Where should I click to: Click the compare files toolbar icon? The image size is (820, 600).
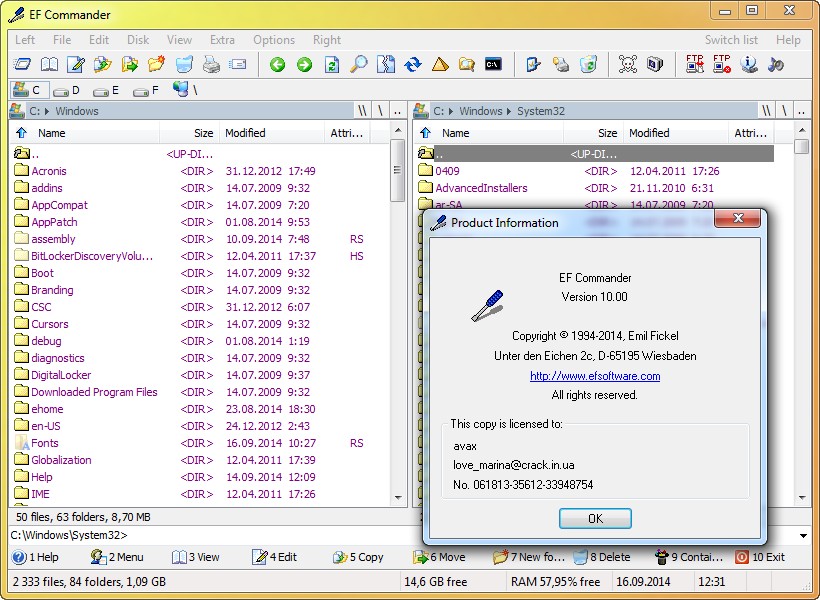(386, 64)
